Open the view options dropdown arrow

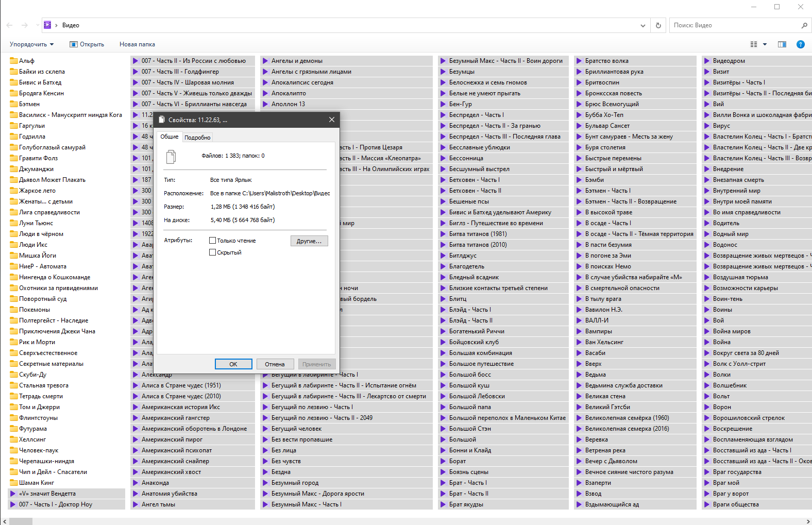pyautogui.click(x=765, y=44)
